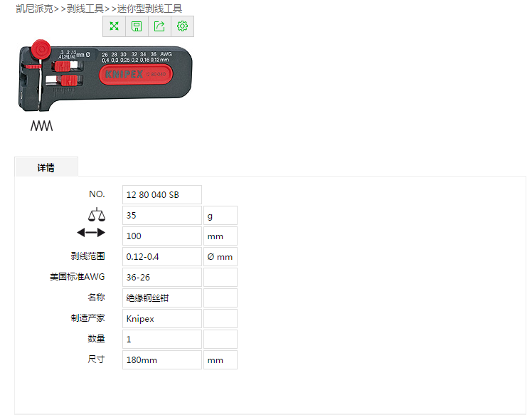Click the 美国标准AWG label
532x415 pixels.
[x=78, y=277]
